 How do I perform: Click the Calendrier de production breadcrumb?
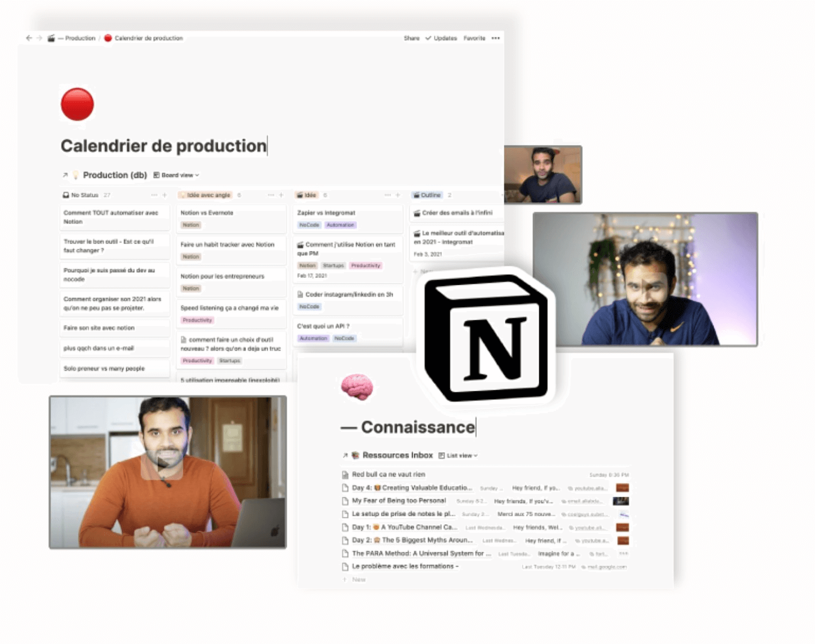pos(148,38)
